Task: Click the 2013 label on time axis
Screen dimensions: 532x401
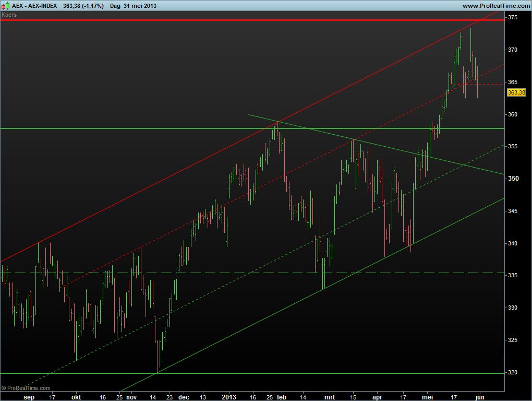Action: [x=229, y=397]
